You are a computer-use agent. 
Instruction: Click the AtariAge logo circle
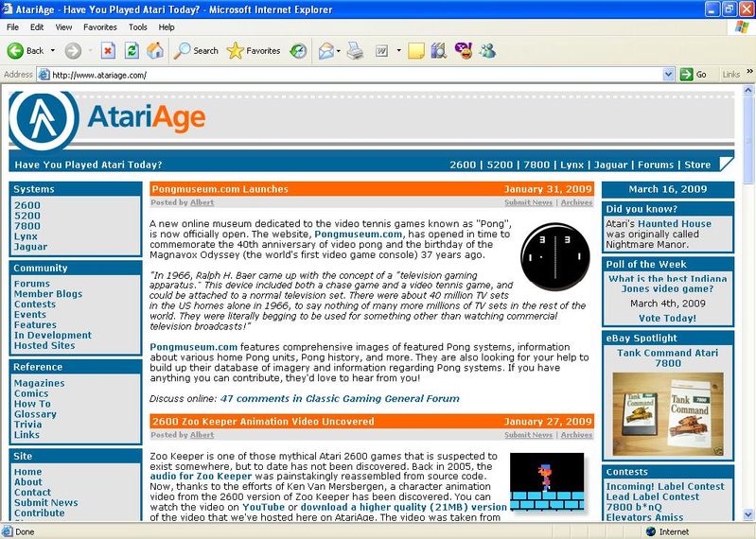click(44, 119)
